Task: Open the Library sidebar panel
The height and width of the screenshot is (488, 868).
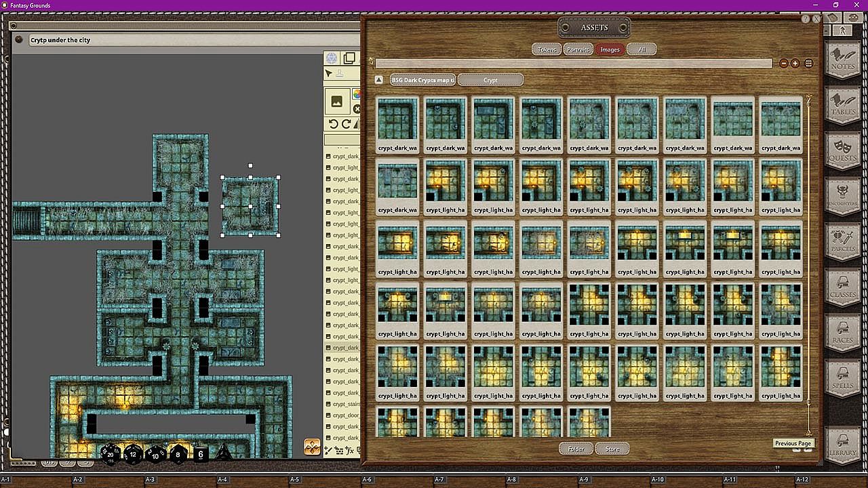Action: pos(842,445)
